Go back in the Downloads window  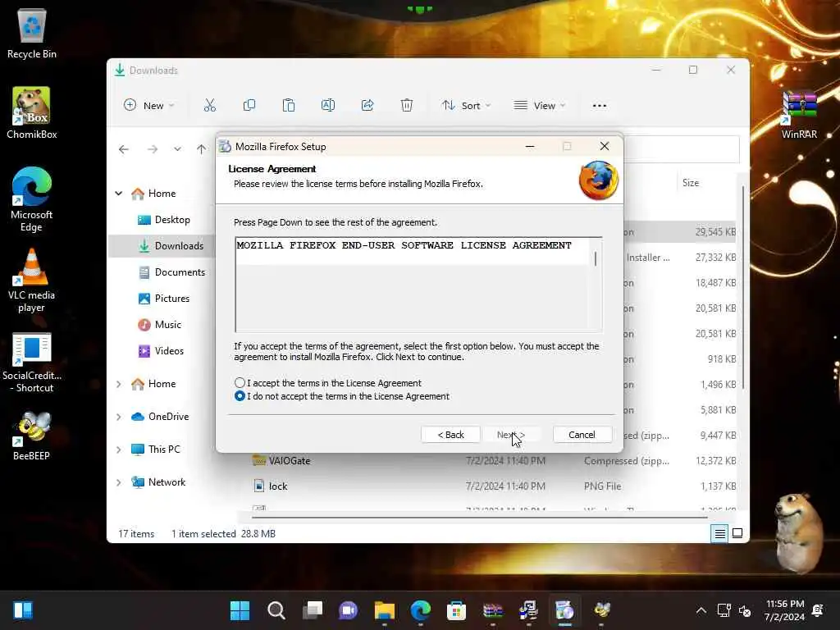click(124, 149)
